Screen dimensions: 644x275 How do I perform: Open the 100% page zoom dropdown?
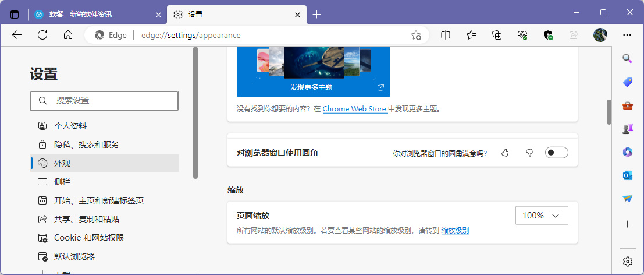(x=541, y=216)
